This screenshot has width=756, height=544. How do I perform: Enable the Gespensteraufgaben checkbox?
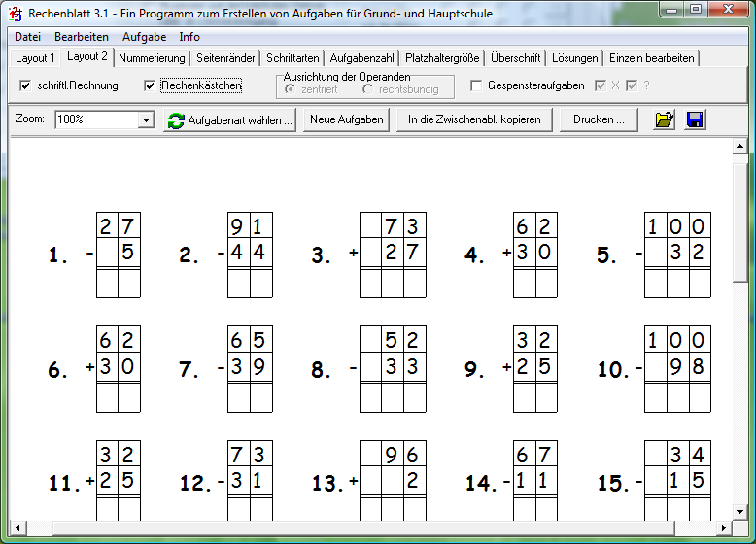[x=476, y=85]
